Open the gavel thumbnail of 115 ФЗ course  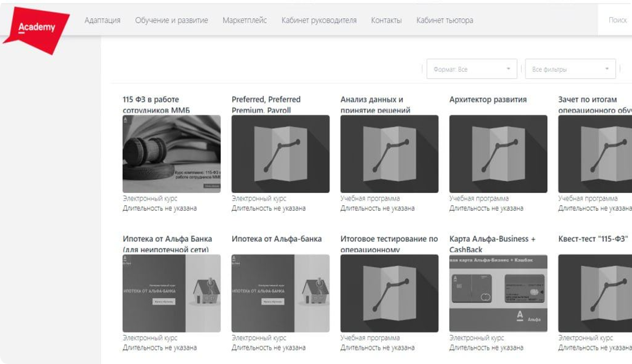tap(171, 154)
